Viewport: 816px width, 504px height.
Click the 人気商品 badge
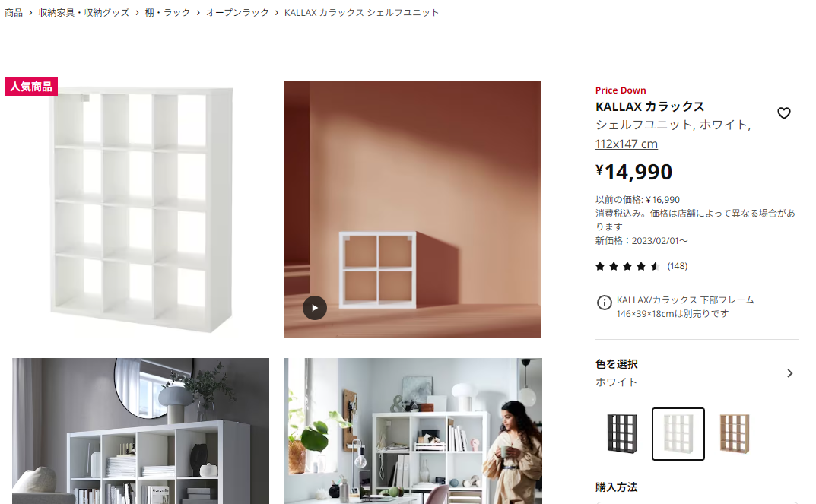31,87
